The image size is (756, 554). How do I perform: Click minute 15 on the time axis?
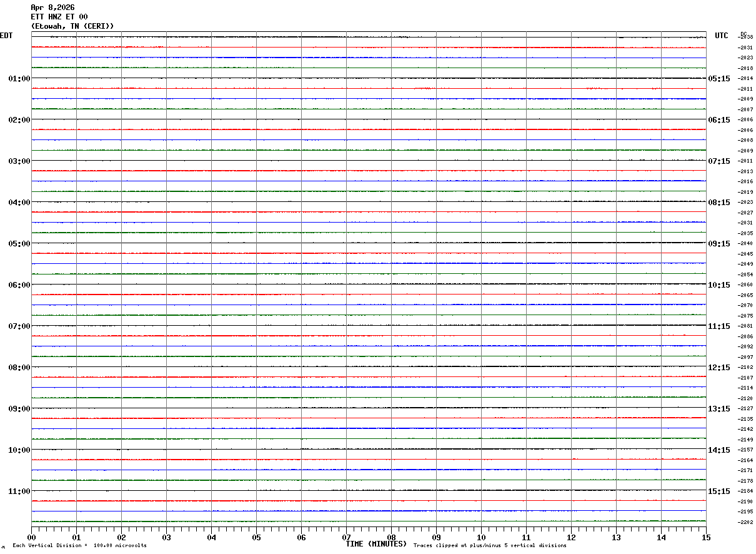coord(706,537)
